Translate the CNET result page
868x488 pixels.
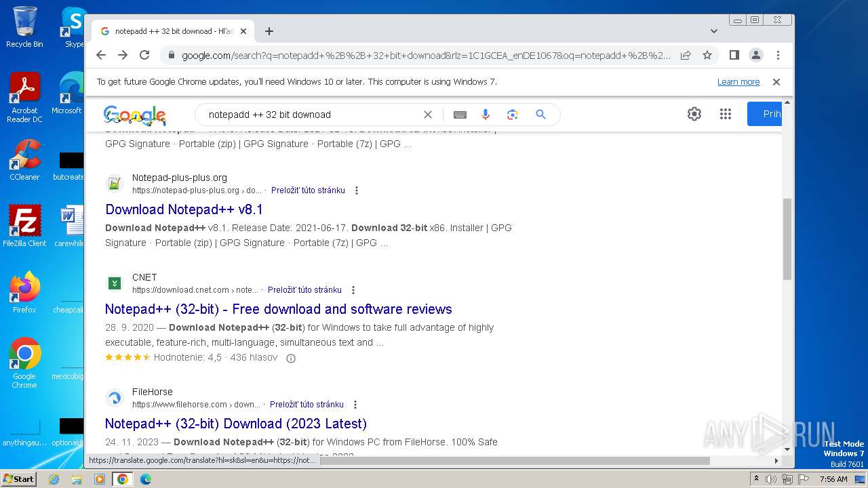(304, 290)
